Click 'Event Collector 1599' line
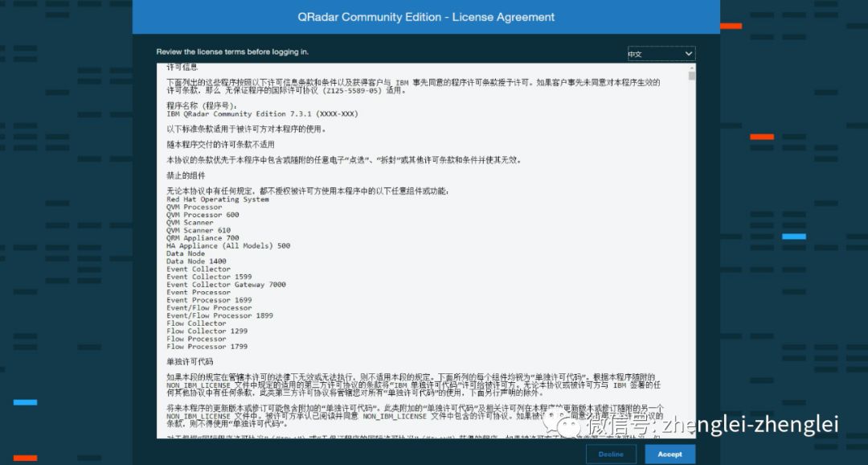Screen dimensions: 868x465 point(209,277)
